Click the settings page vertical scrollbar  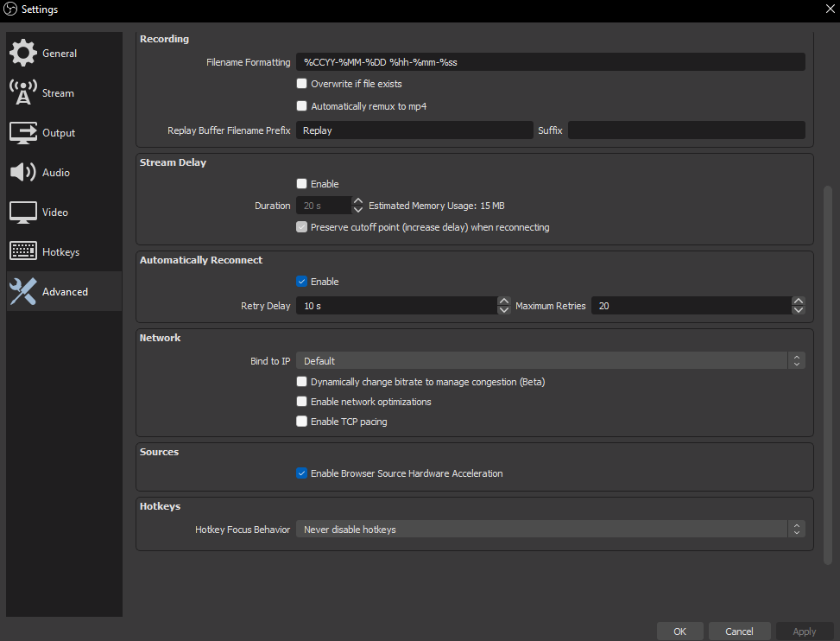pos(828,375)
